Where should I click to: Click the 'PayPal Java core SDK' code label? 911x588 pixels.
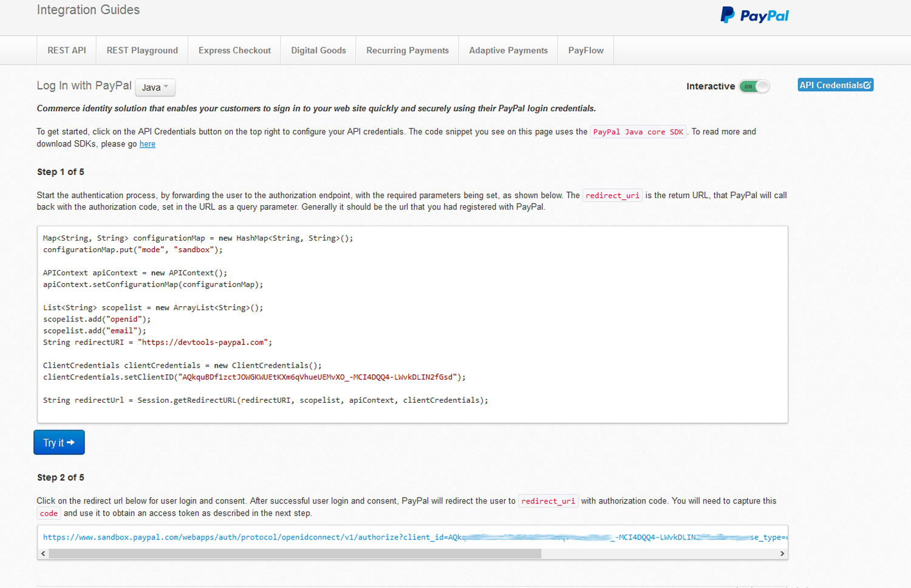(638, 132)
